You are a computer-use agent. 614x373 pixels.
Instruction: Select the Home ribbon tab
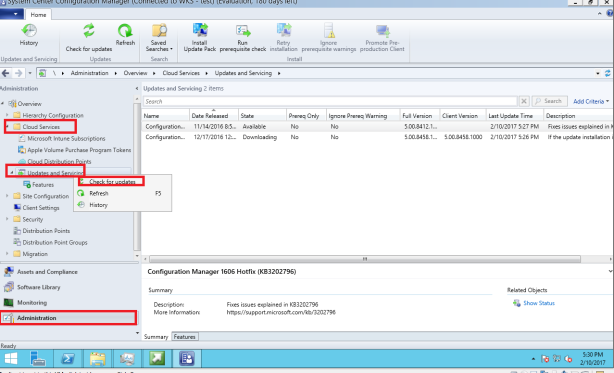click(x=38, y=14)
